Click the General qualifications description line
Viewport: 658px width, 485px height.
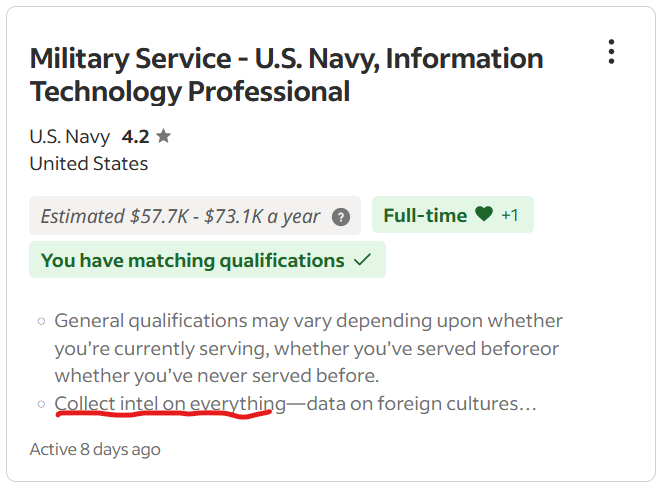click(x=308, y=321)
